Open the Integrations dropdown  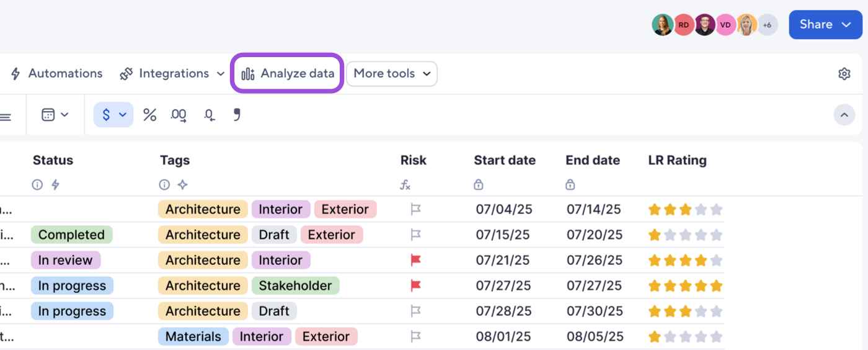click(172, 73)
